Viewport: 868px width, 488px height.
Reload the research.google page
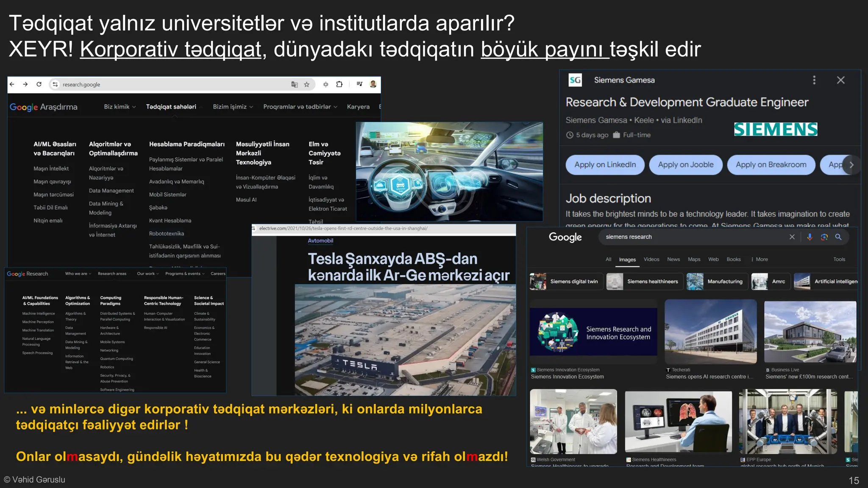39,84
